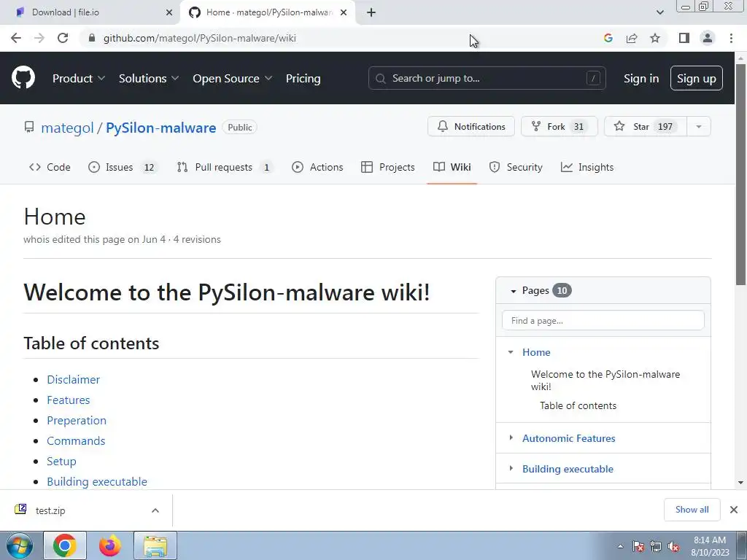Star the repository
This screenshot has height=560, width=747.
point(645,126)
